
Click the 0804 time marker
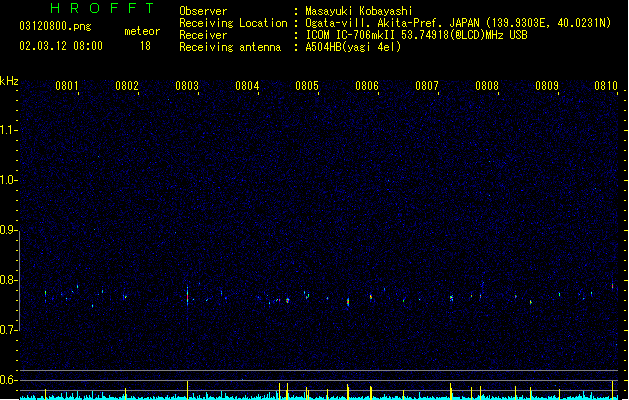(x=247, y=86)
